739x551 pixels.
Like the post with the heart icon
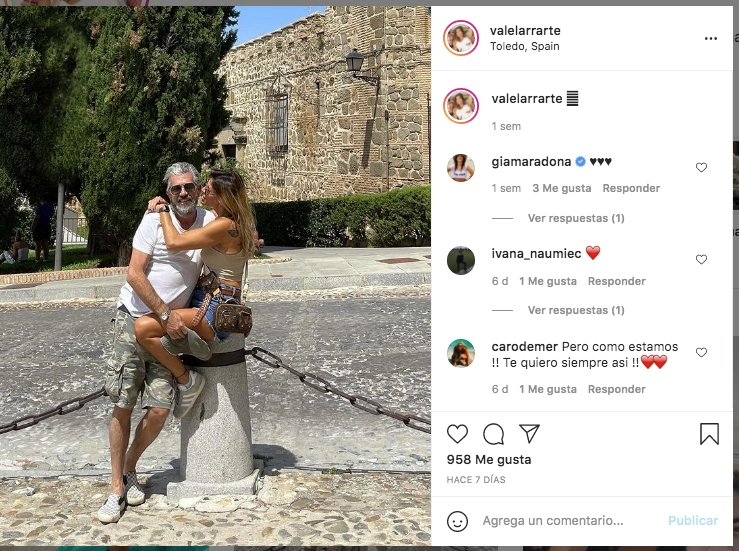(x=457, y=434)
